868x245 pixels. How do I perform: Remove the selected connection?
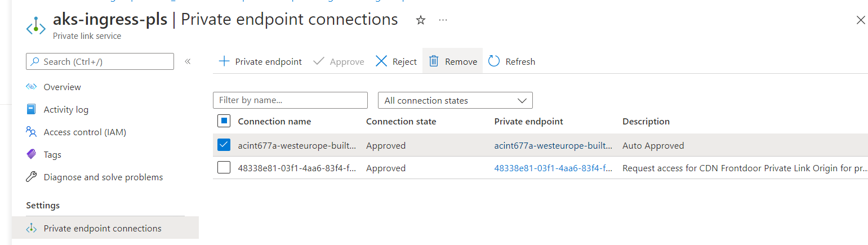[453, 61]
